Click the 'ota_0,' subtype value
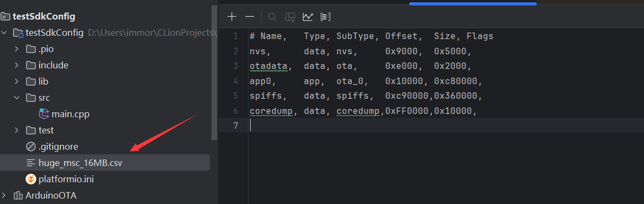Image resolution: width=644 pixels, height=204 pixels. [x=353, y=81]
